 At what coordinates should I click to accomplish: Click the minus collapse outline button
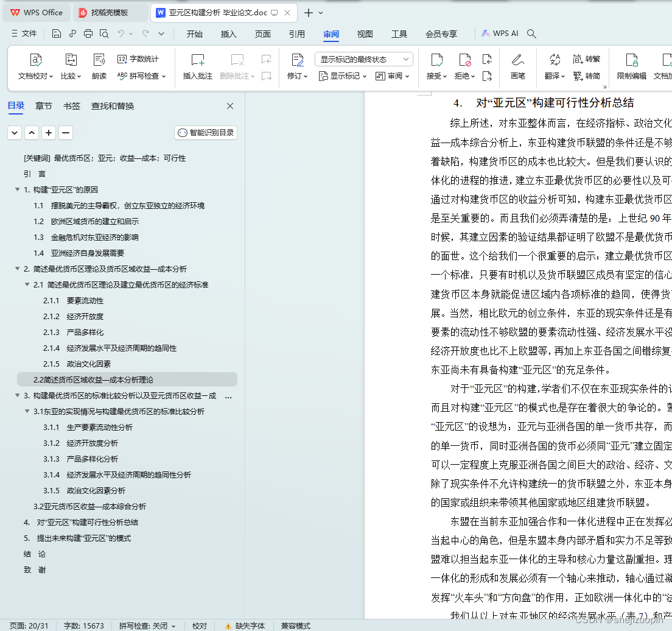pyautogui.click(x=66, y=133)
